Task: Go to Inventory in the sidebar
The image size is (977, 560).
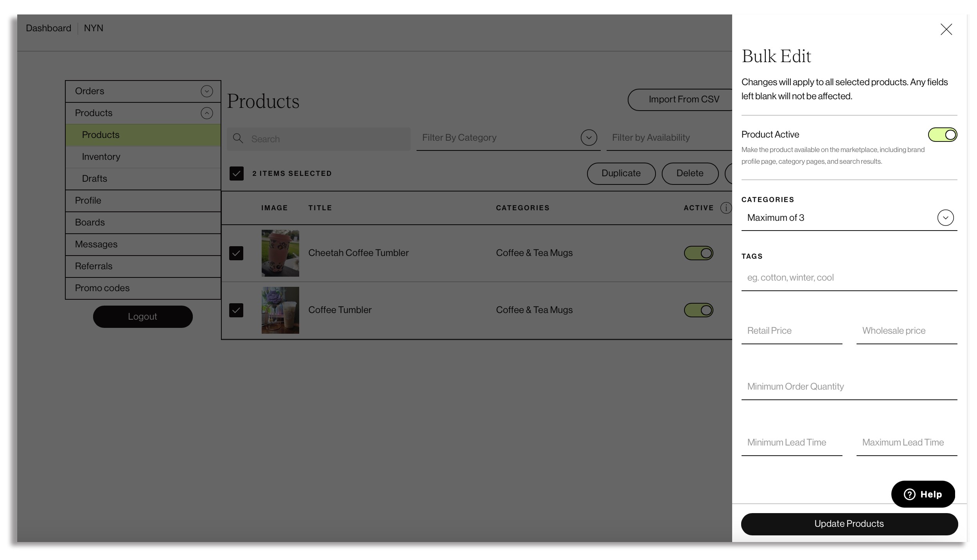Action: (x=101, y=157)
